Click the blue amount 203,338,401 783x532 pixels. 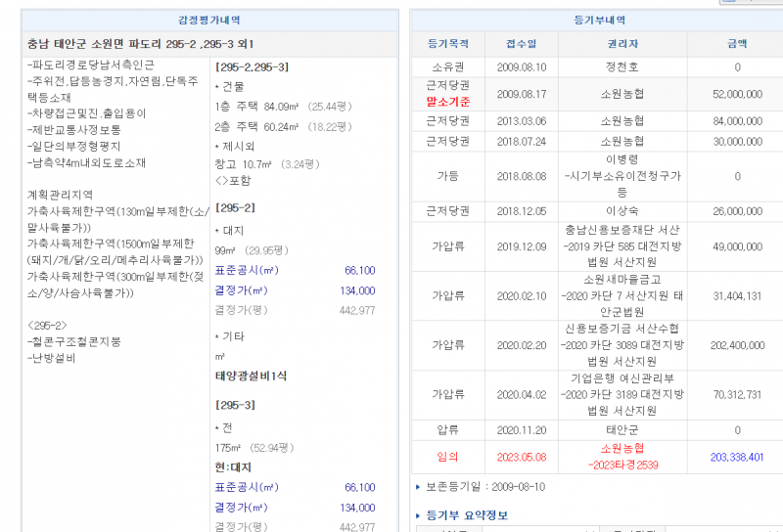coord(736,457)
